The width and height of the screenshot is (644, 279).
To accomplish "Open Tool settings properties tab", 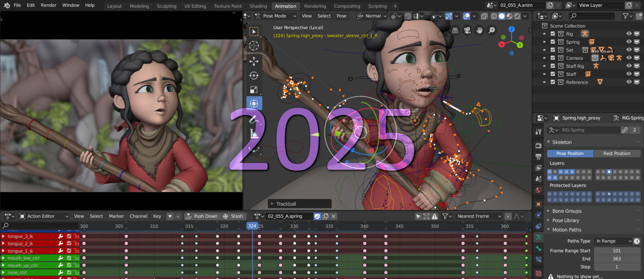I will (x=539, y=132).
